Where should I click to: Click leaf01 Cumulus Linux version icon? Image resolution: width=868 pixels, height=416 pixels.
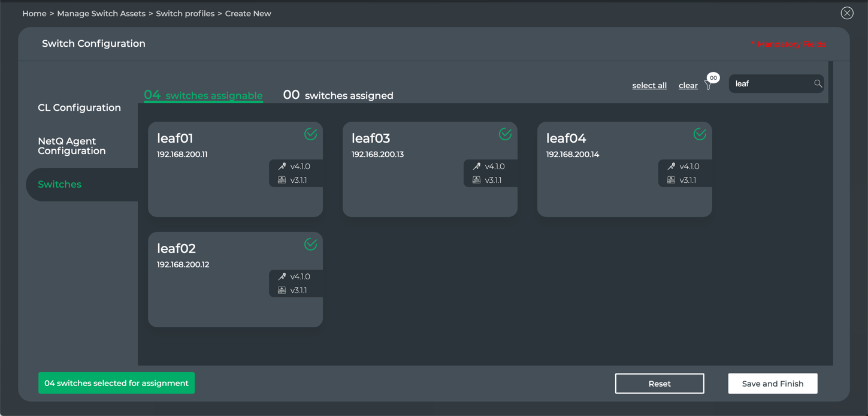(282, 167)
